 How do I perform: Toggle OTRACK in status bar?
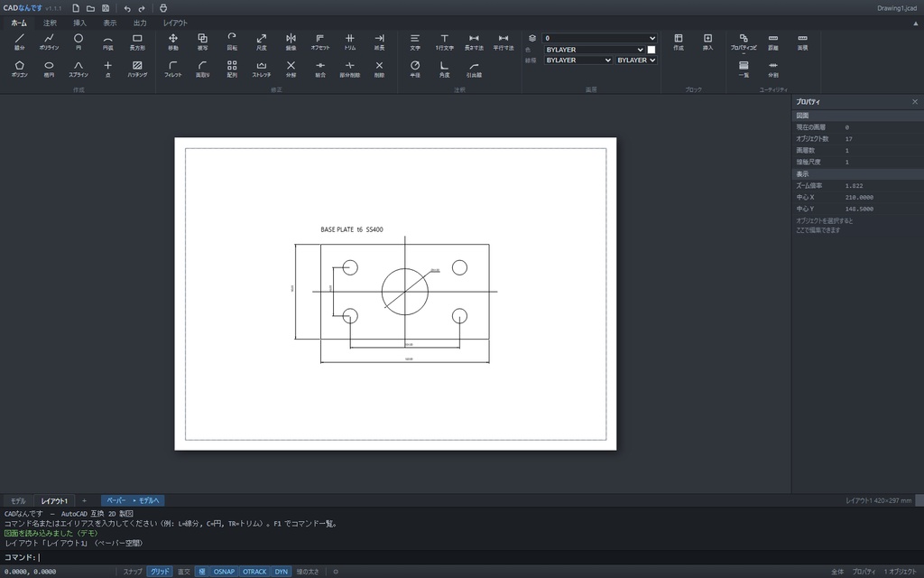(254, 572)
